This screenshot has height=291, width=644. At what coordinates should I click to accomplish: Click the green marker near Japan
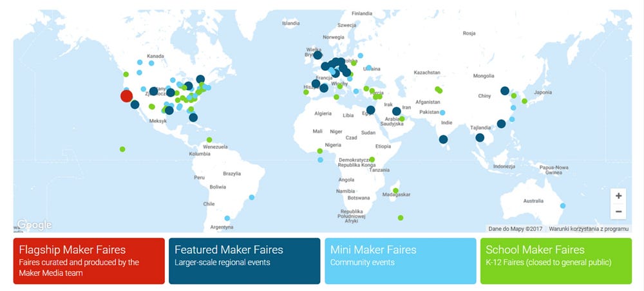pos(524,101)
